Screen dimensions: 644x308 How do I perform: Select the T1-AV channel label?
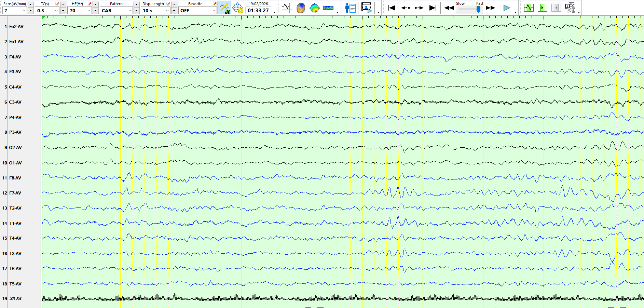click(15, 223)
